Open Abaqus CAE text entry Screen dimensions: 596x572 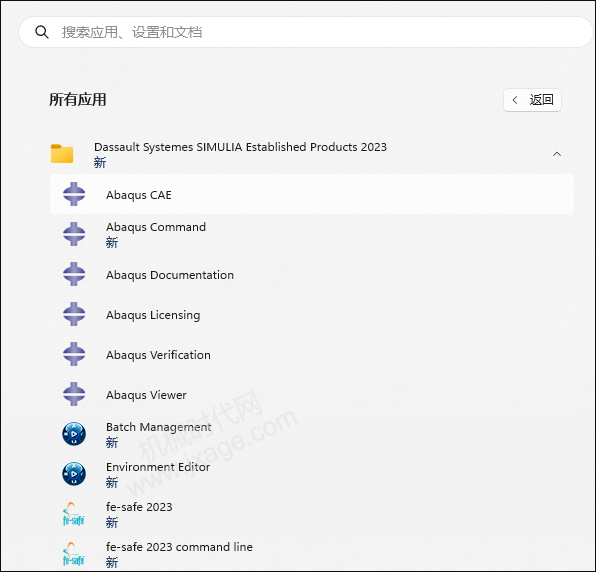[139, 195]
